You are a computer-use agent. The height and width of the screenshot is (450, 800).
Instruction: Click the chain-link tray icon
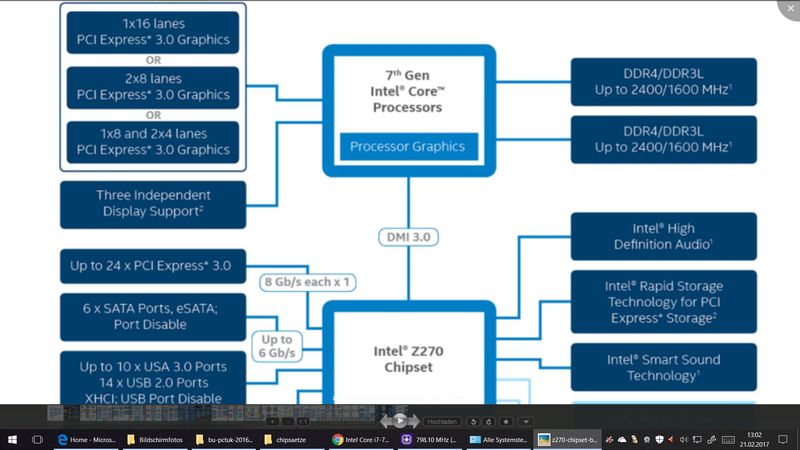click(711, 440)
